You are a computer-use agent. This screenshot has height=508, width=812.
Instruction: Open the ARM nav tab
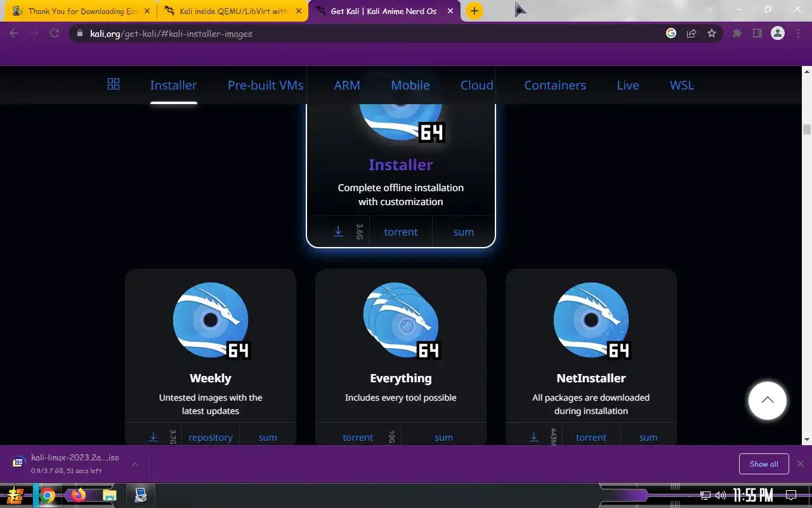coord(347,85)
